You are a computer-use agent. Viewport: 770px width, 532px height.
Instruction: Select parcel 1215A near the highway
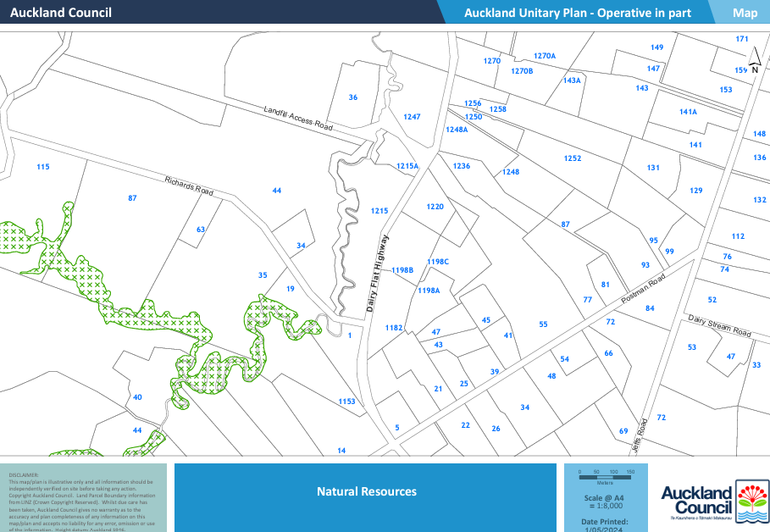coord(407,166)
